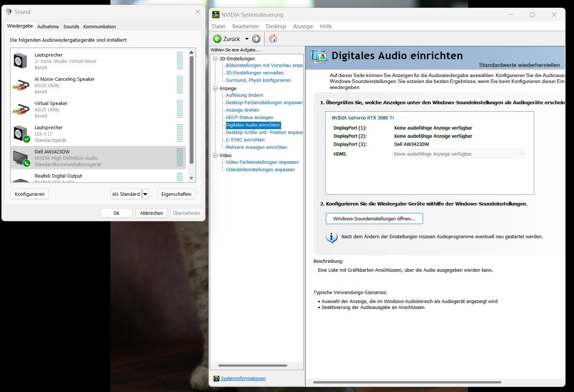Image resolution: width=574 pixels, height=392 pixels.
Task: Open the Hilfe menu
Action: click(326, 26)
